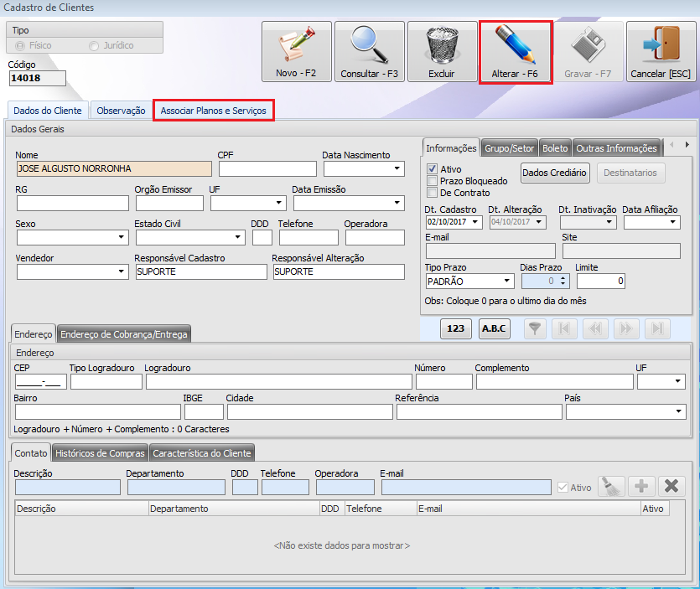This screenshot has width=700, height=589.
Task: Go to next record navigation icon
Action: click(626, 329)
